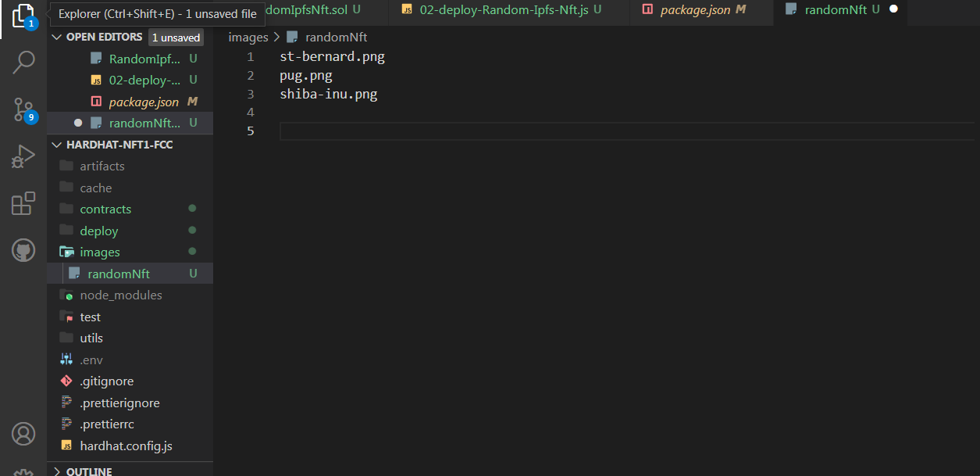Open the Run and Debug view
980x476 pixels.
tap(23, 157)
